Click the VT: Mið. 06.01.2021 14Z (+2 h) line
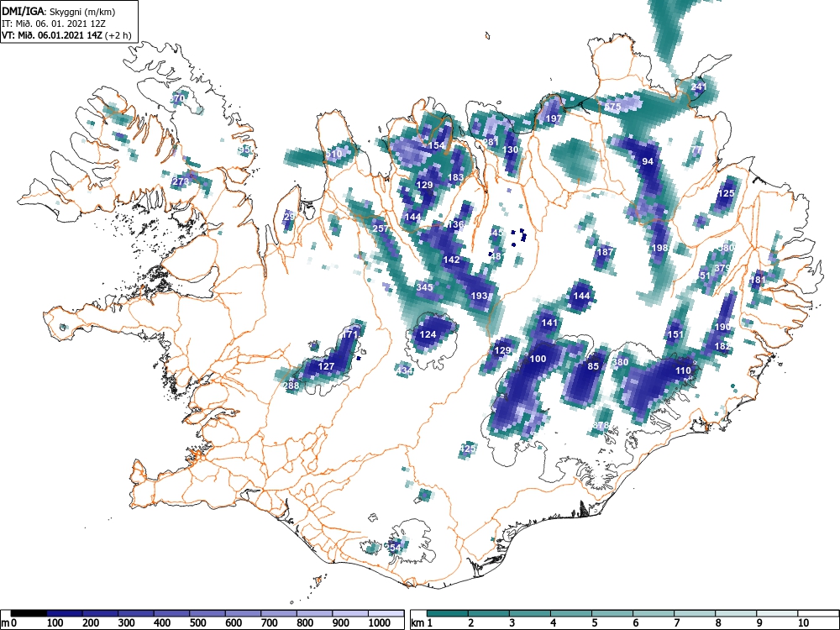 66,35
